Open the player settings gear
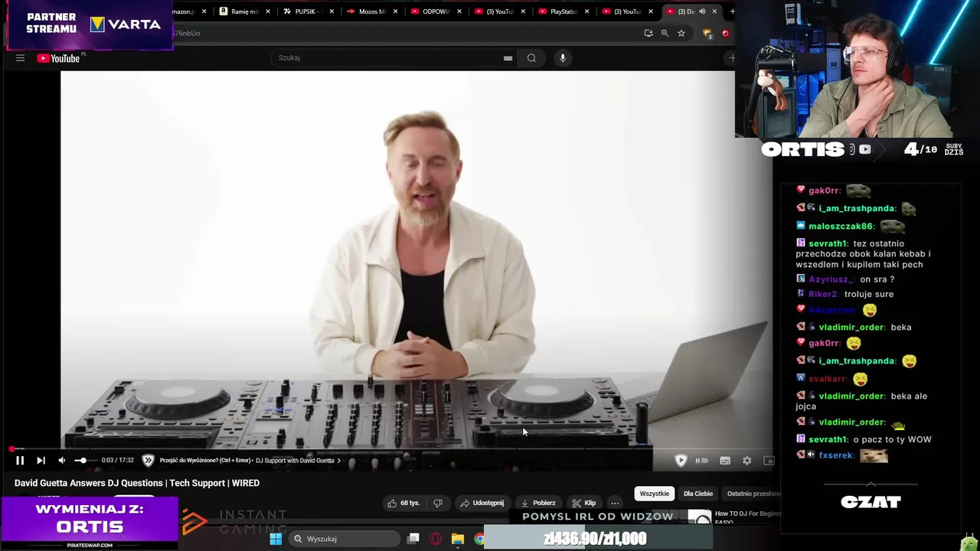 (747, 461)
